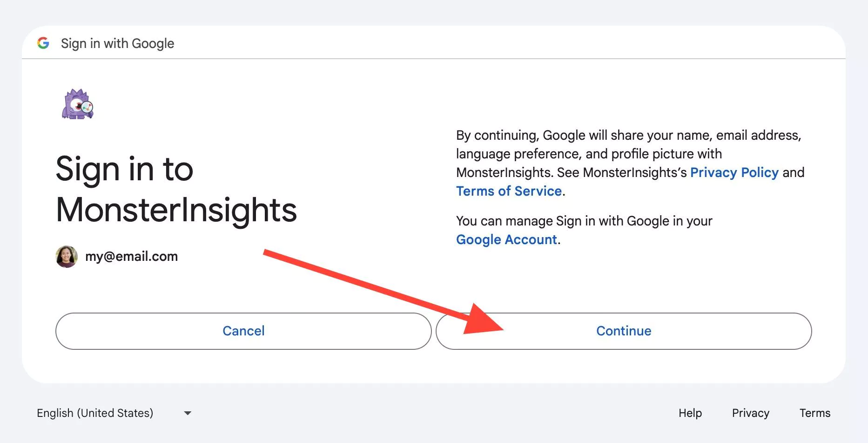Click the "Sign in with Google" header title
The width and height of the screenshot is (868, 443).
coord(117,44)
